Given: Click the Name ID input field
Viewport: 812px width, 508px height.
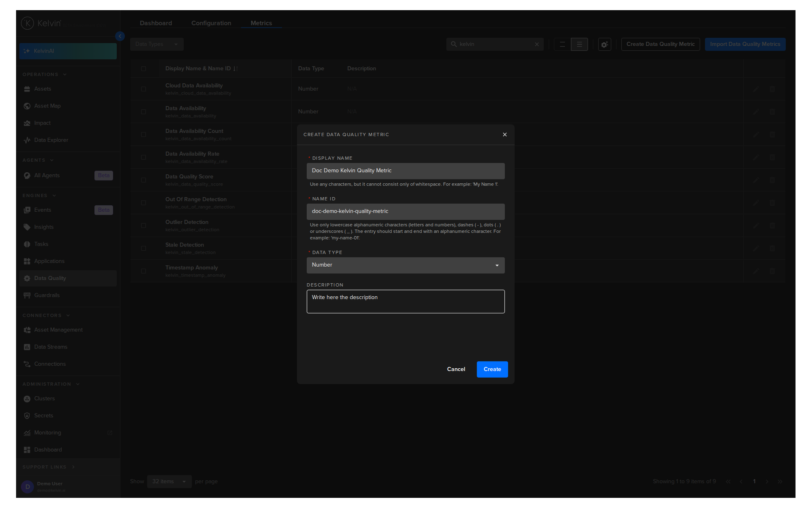Looking at the screenshot, I should (406, 212).
